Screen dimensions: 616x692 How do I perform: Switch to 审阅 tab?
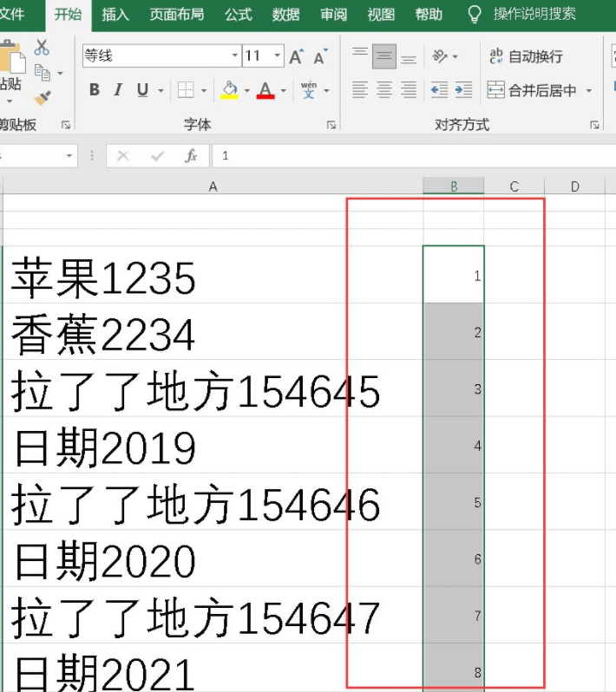[x=334, y=15]
